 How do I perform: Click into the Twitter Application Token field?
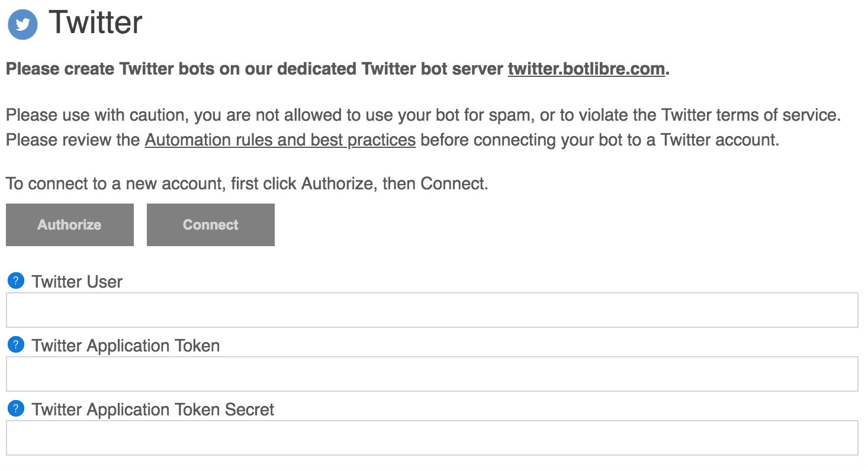432,374
